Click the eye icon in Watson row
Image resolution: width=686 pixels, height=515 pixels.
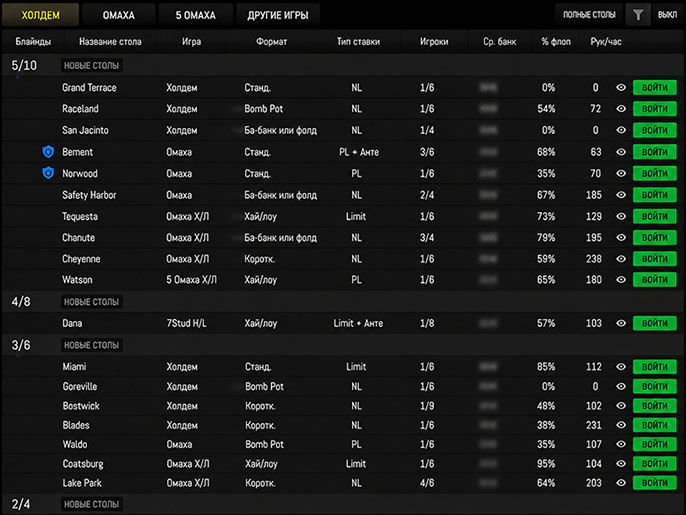(621, 280)
